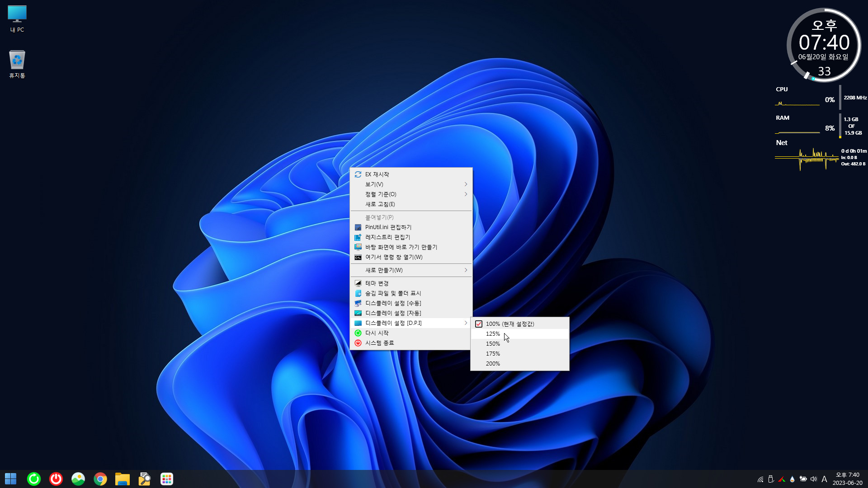Screen dimensions: 868x488
Task: Choose 다시 시작 in context menu
Action: pyautogui.click(x=411, y=333)
